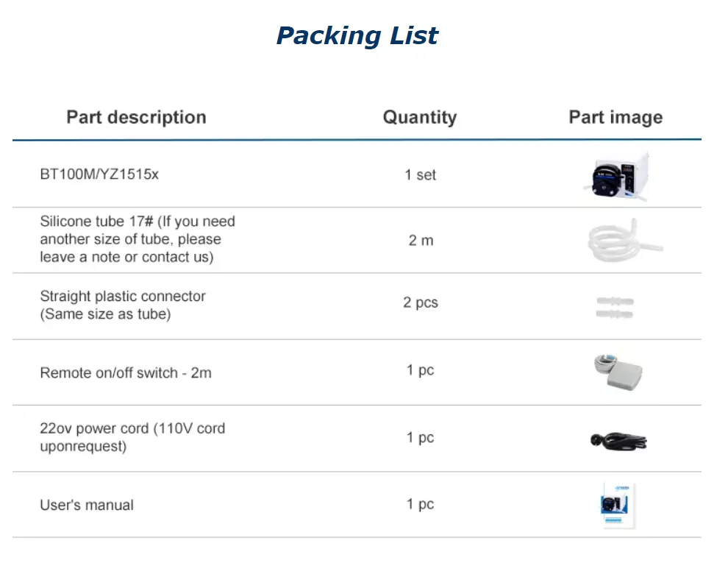Click the coiled silicone tube image
This screenshot has width=728, height=563.
616,240
